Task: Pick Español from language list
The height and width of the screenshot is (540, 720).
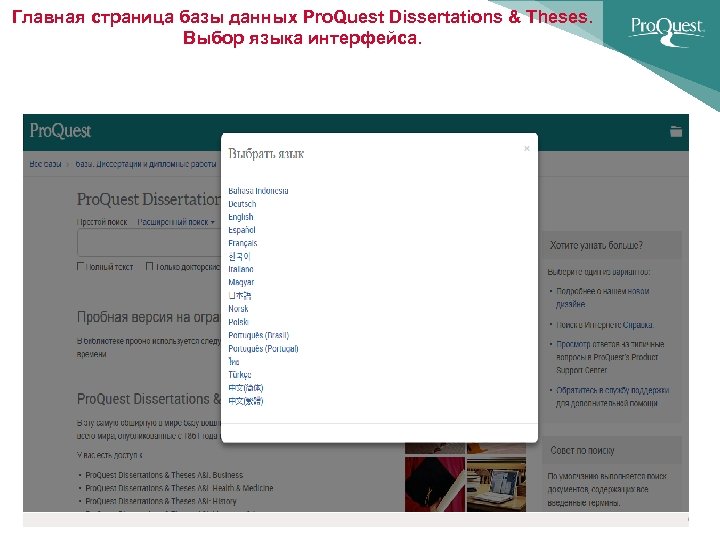Action: pyautogui.click(x=242, y=230)
